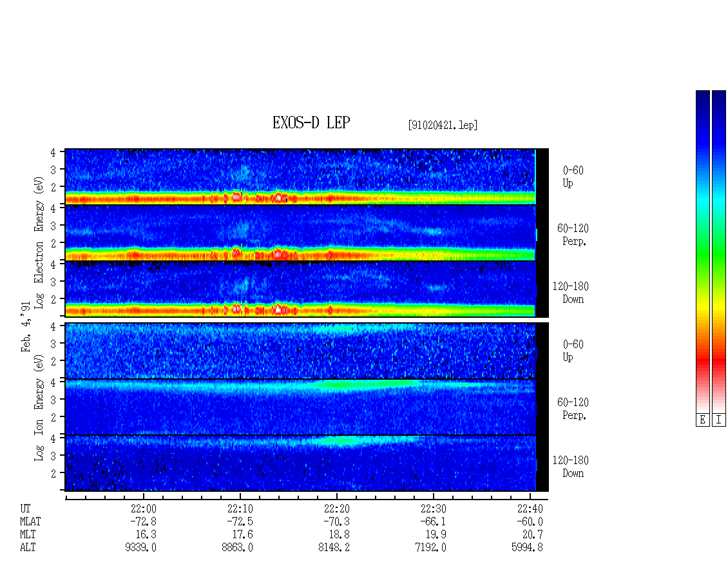Click the UT row label

point(25,509)
